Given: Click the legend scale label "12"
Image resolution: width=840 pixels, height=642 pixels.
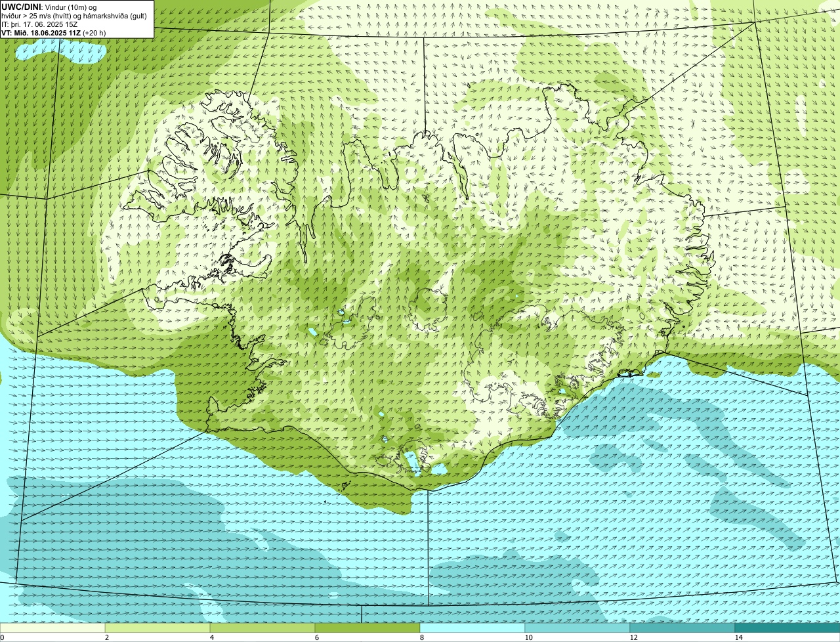Looking at the screenshot, I should [x=633, y=637].
